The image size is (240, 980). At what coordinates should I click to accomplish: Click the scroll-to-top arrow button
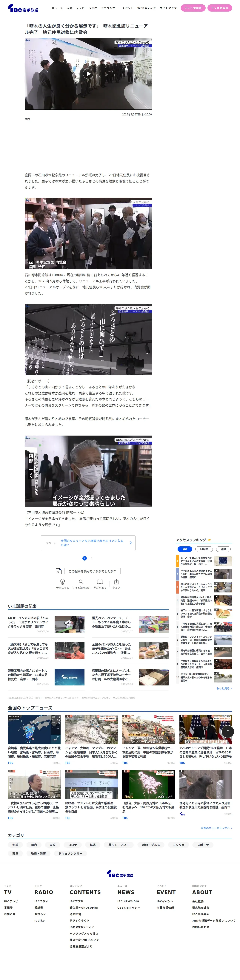[228, 731]
